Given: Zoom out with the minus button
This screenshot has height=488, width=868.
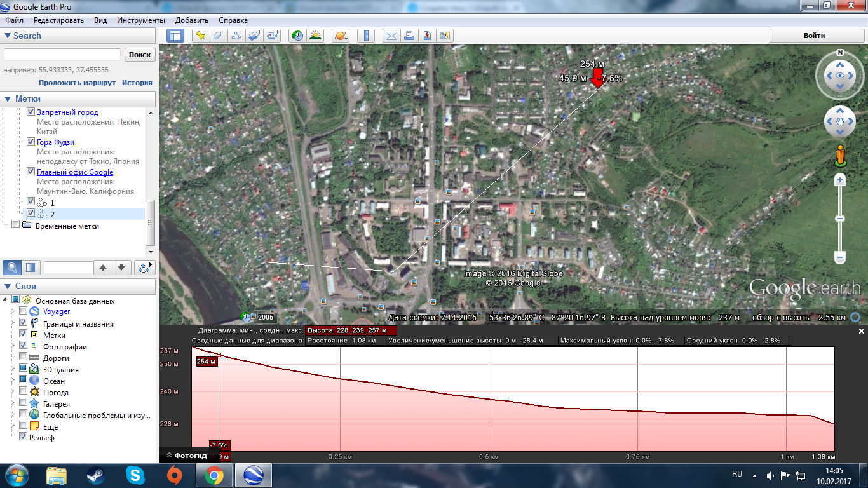Looking at the screenshot, I should pyautogui.click(x=840, y=258).
